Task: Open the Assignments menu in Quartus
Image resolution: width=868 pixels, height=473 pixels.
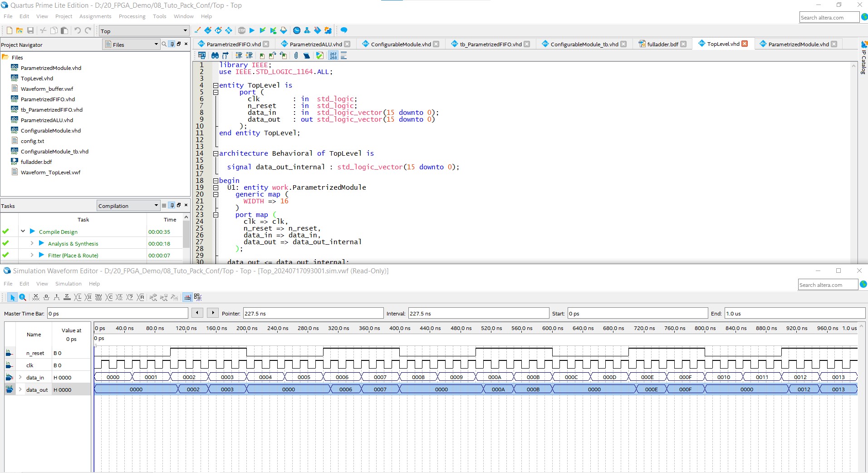Action: point(95,16)
